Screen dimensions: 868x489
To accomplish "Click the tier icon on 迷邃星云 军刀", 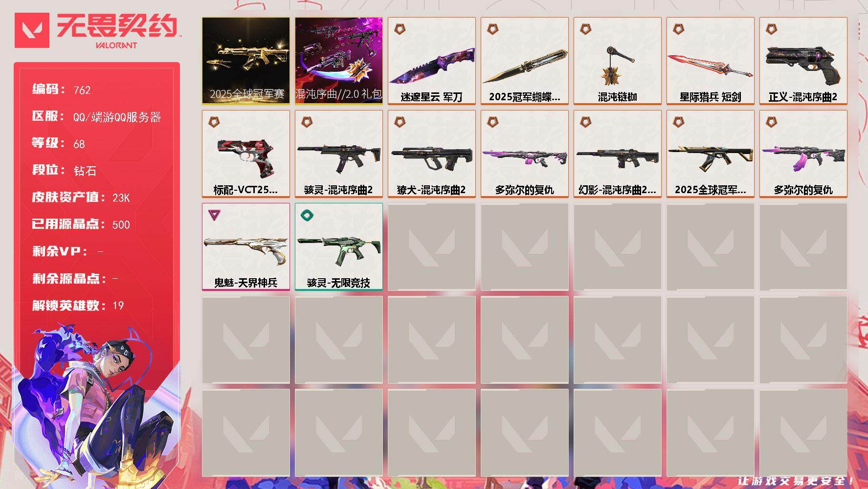I will point(400,29).
